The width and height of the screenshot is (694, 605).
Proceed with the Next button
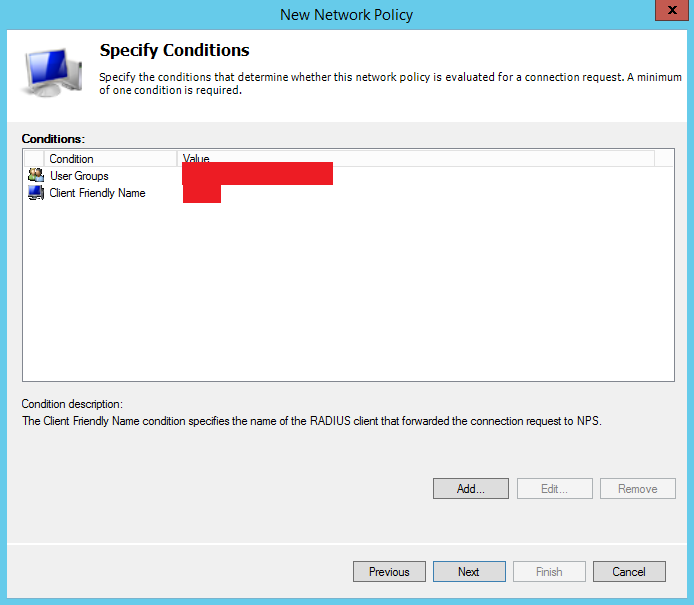[x=469, y=572]
